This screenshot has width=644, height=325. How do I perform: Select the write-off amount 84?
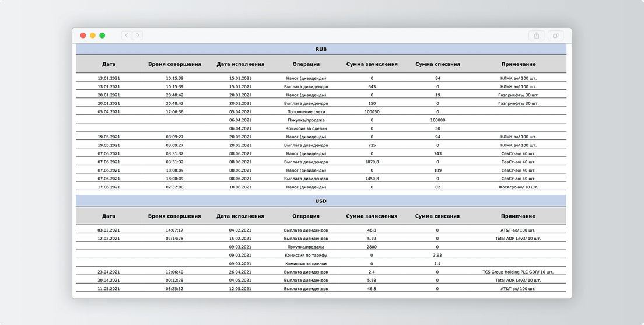coord(438,78)
